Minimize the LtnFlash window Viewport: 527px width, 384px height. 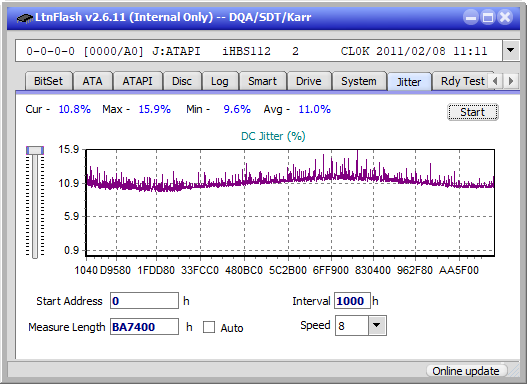(471, 17)
